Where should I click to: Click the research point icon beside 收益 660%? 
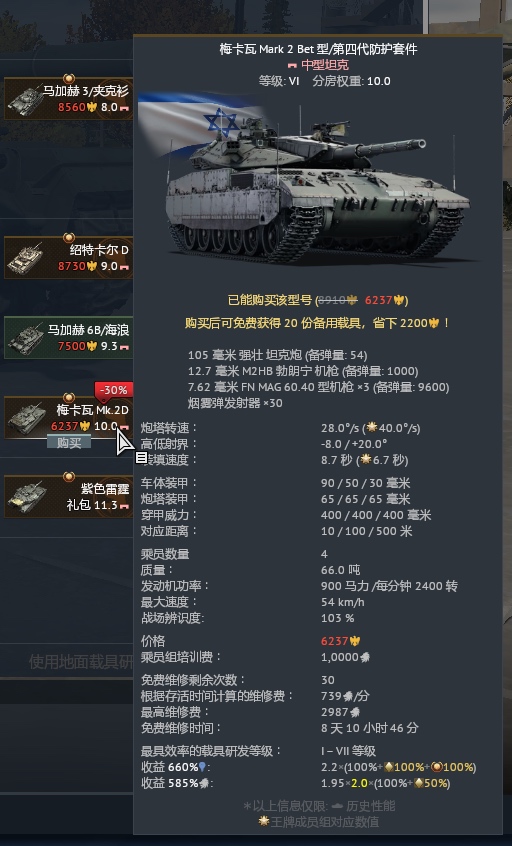click(x=203, y=767)
